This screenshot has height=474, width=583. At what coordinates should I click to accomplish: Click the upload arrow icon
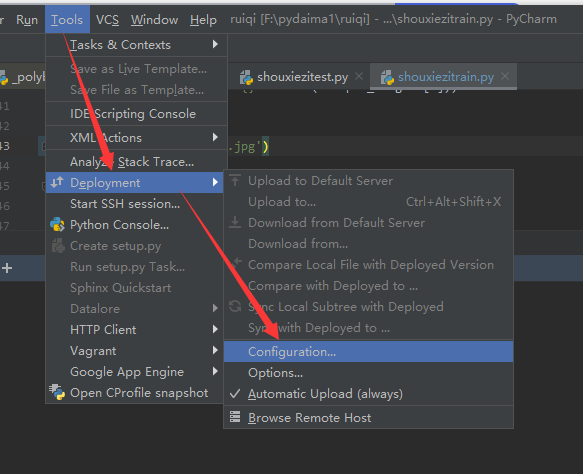pos(235,180)
